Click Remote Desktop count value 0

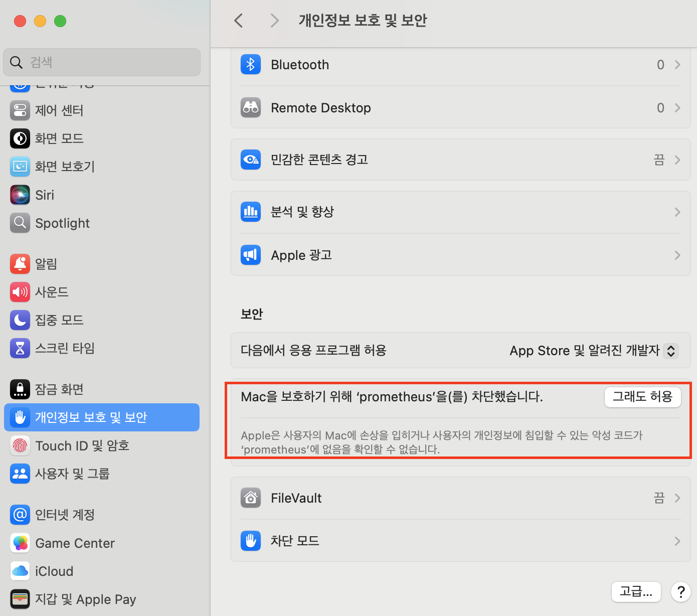[660, 108]
